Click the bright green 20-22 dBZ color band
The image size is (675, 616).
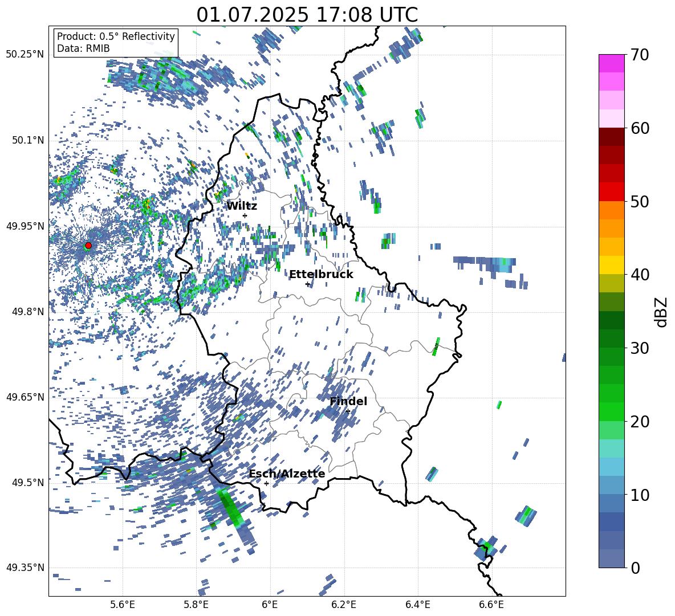pyautogui.click(x=611, y=411)
